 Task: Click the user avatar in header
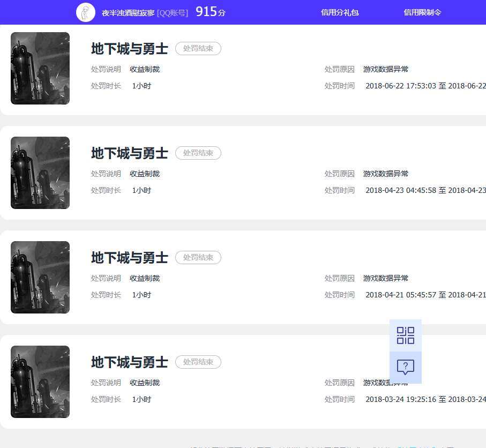point(86,12)
